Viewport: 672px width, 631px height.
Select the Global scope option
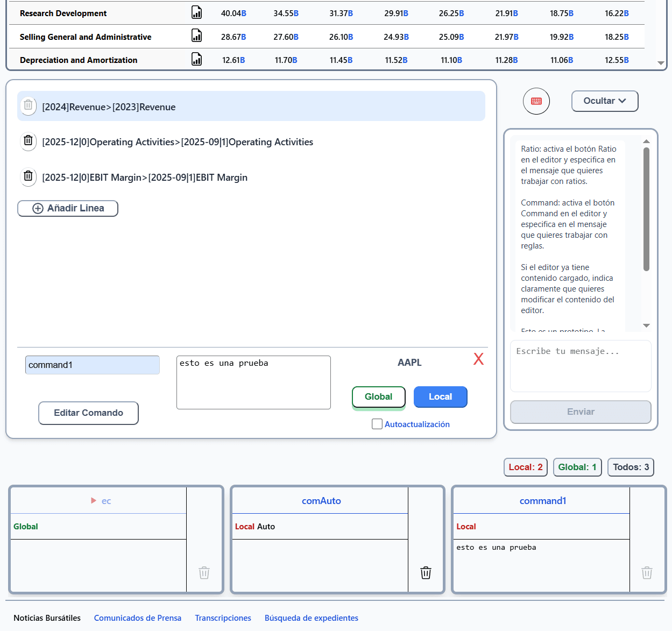tap(379, 397)
